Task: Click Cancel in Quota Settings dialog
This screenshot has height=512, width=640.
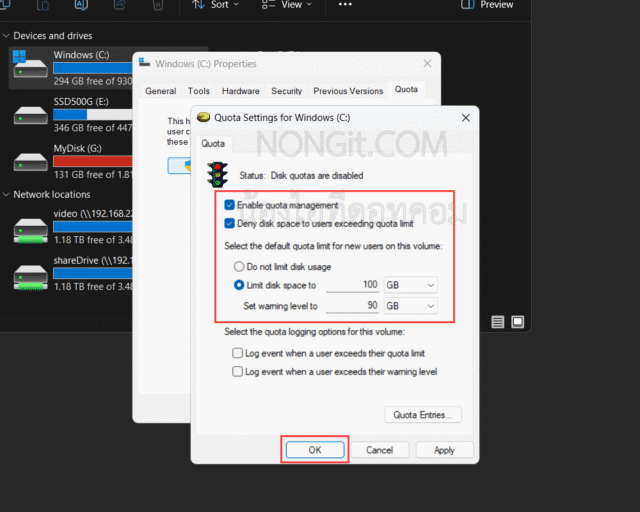Action: pos(379,450)
